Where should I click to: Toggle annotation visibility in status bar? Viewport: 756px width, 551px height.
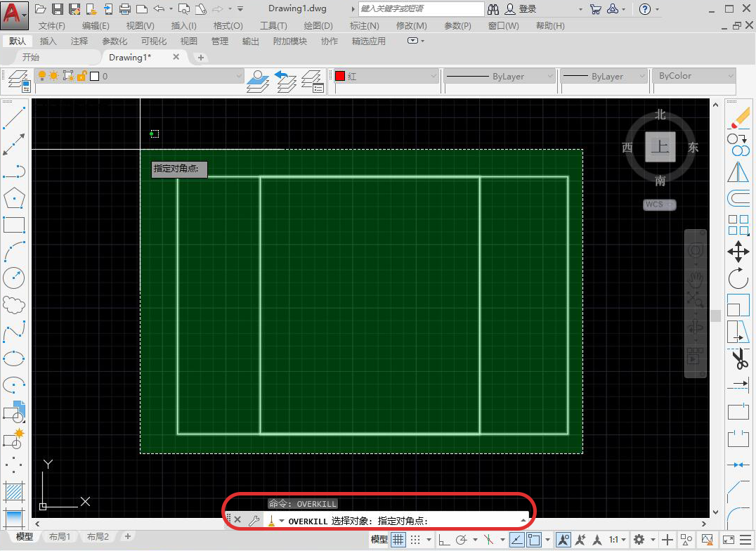[563, 540]
